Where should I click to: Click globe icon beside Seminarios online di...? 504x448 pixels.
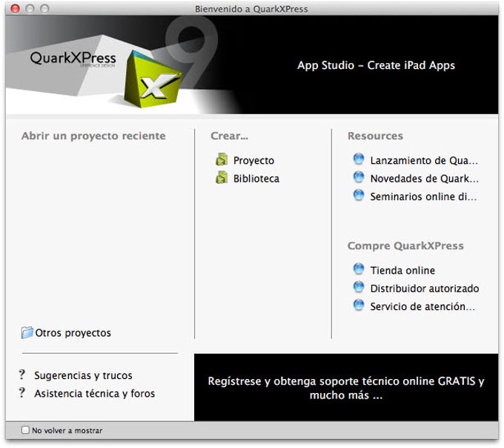pyautogui.click(x=359, y=195)
